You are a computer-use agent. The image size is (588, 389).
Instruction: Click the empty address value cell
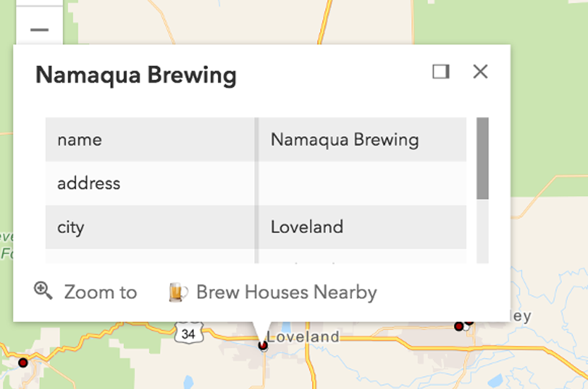[362, 183]
